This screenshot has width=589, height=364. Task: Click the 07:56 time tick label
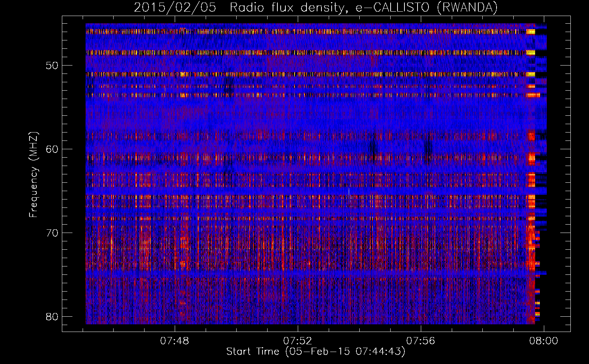pyautogui.click(x=421, y=341)
